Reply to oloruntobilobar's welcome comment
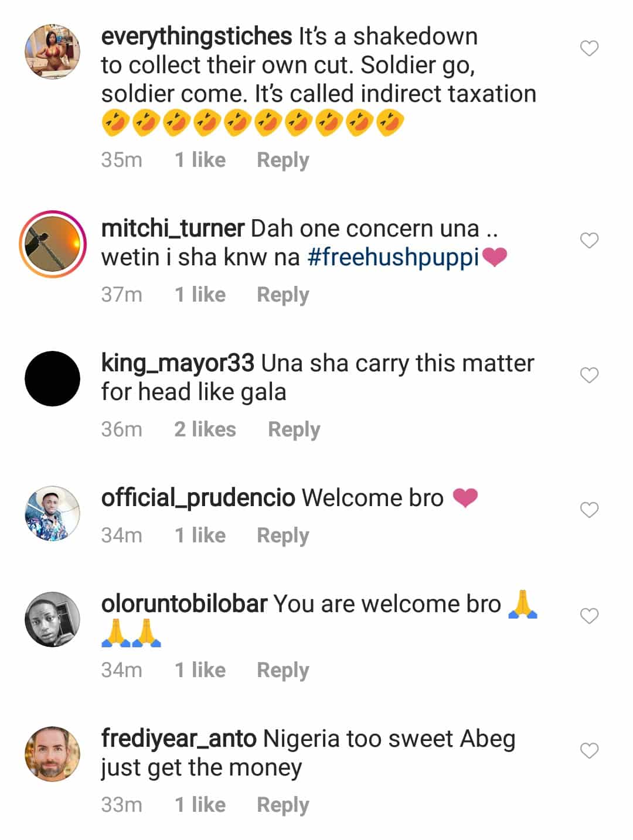The height and width of the screenshot is (840, 633). pos(283,670)
